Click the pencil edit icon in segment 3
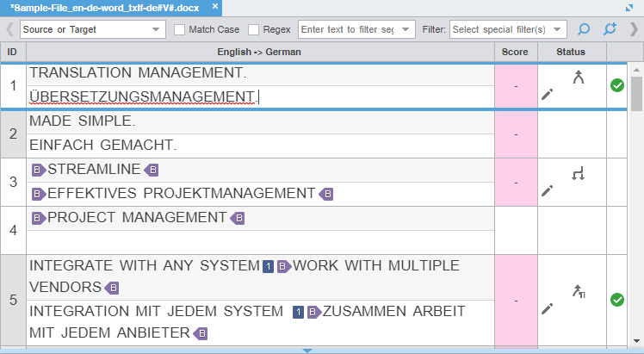Screen dimensions: 644x354 [x=547, y=190]
